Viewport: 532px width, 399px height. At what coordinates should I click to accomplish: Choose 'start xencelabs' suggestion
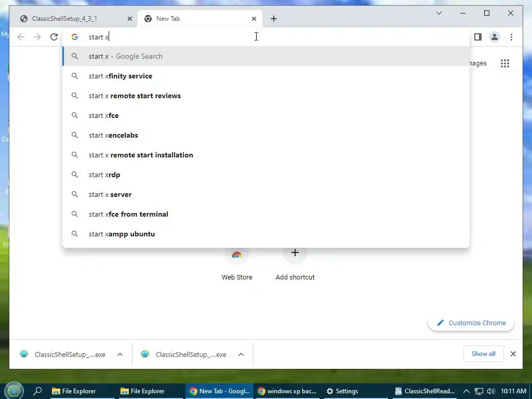click(266, 135)
